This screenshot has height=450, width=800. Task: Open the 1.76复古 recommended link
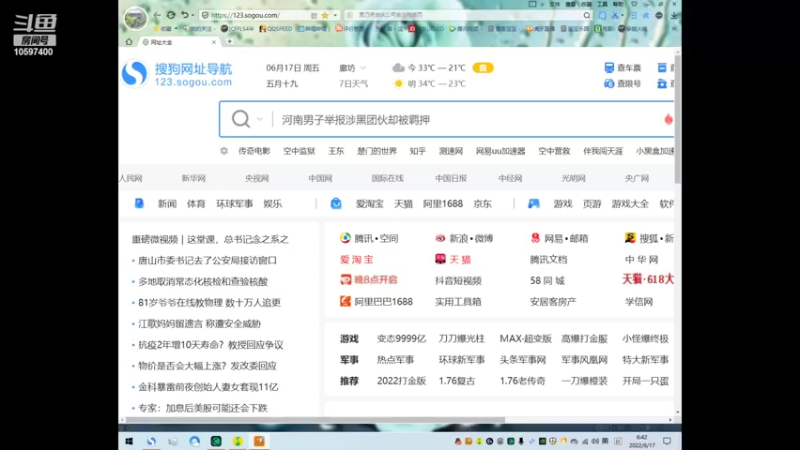(457, 381)
